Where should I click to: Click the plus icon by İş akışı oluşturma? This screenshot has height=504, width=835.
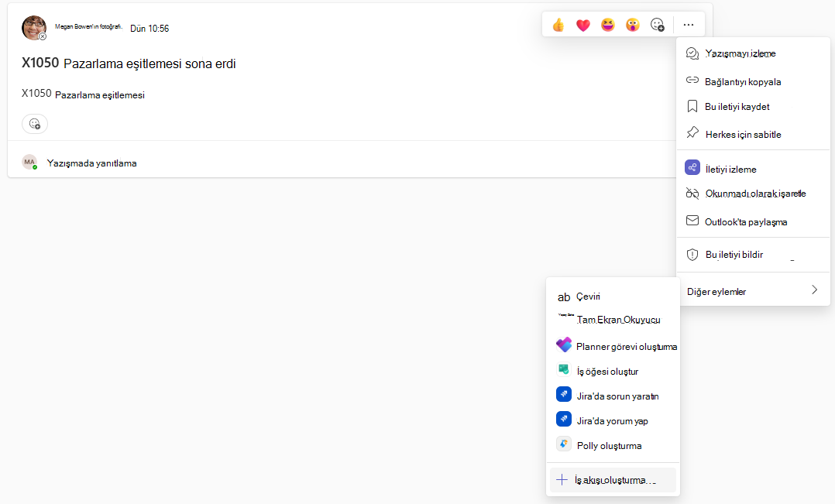click(x=562, y=480)
